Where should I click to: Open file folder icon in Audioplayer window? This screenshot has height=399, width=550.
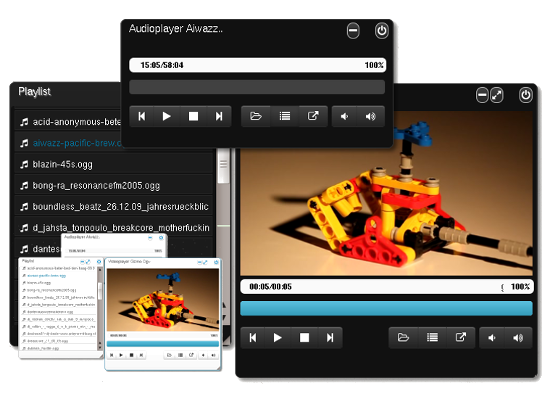(256, 116)
